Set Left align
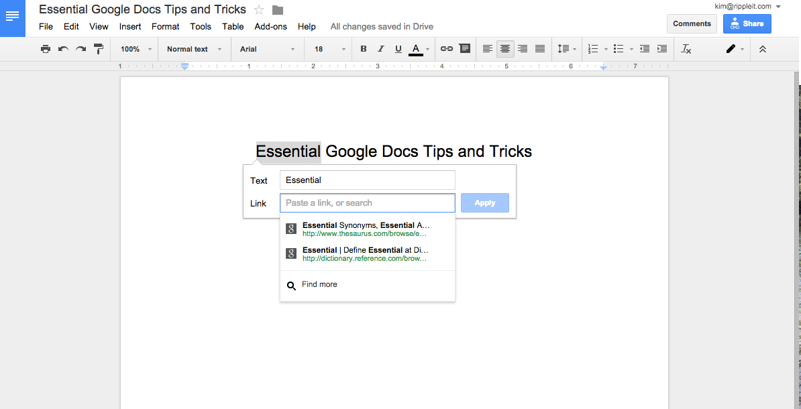Screen dimensions: 801x409 click(488, 49)
